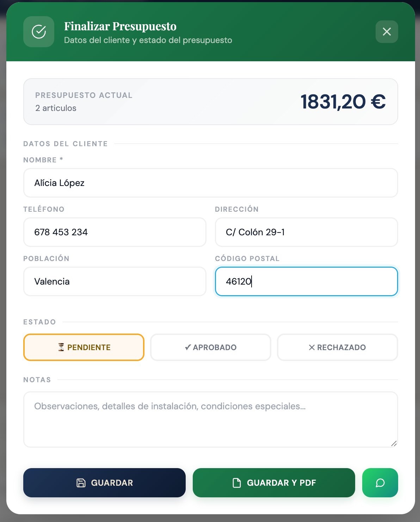Click the X icon on Rechazado
Image resolution: width=420 pixels, height=522 pixels.
311,347
